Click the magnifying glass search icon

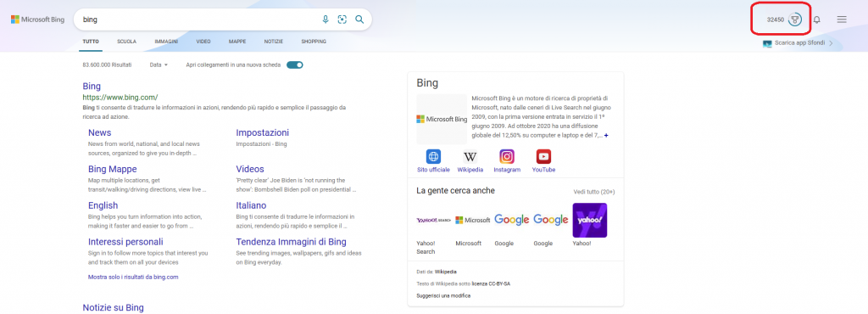point(359,20)
